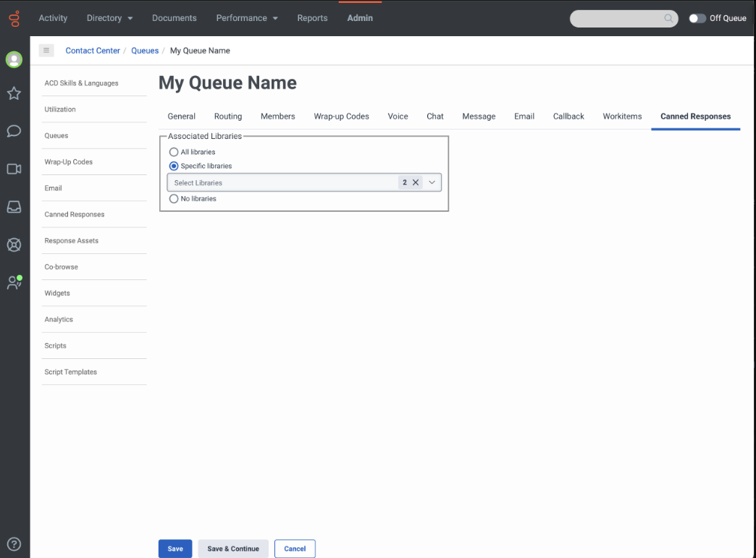Choose the No libraries option
756x558 pixels.
(173, 198)
